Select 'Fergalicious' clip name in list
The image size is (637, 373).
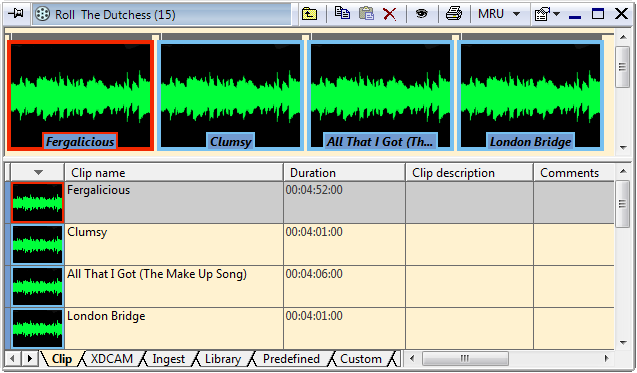tap(98, 190)
